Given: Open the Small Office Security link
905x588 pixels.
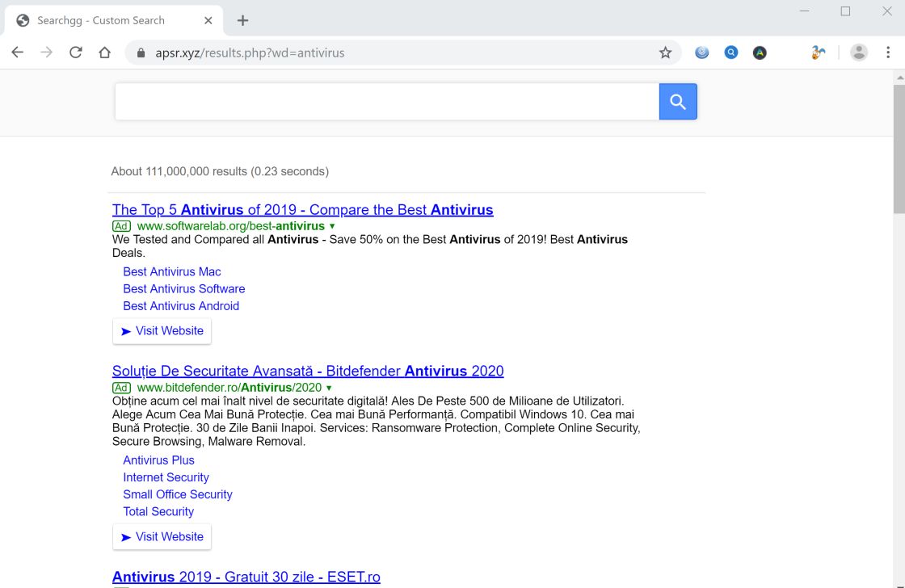Looking at the screenshot, I should [x=177, y=494].
